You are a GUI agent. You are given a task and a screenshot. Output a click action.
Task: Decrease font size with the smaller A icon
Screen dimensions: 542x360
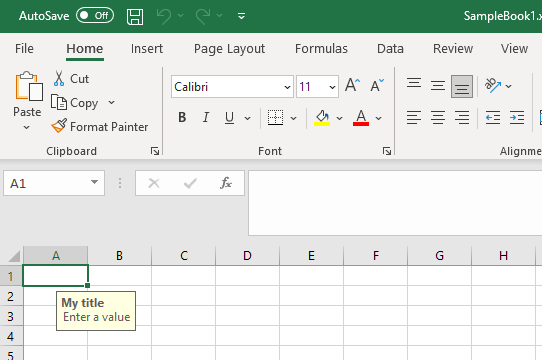[377, 85]
